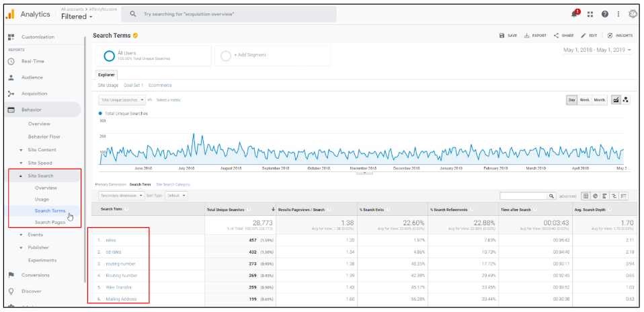Share the report
644x312 pixels.
coord(563,36)
